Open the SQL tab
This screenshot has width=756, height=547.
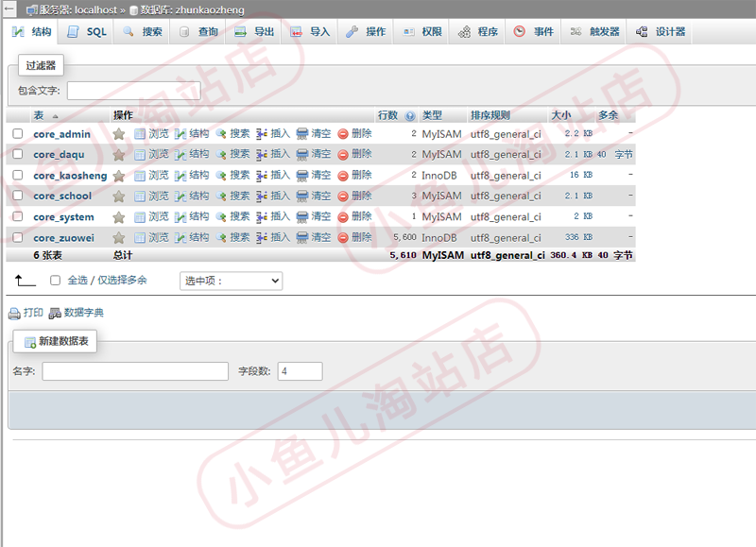[86, 32]
